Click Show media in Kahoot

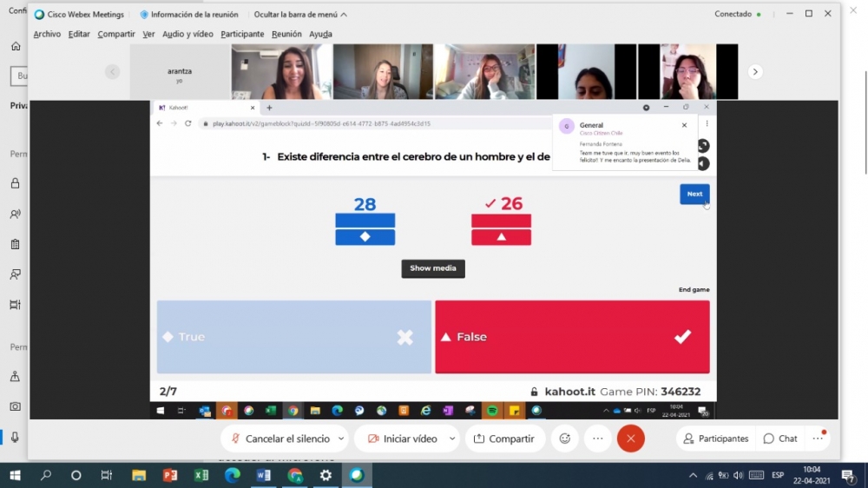(x=433, y=268)
